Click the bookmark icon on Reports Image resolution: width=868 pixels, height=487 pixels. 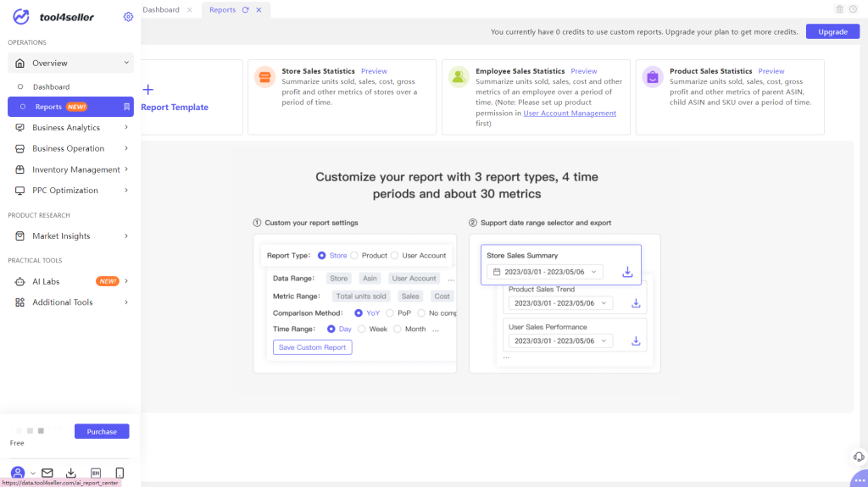127,107
